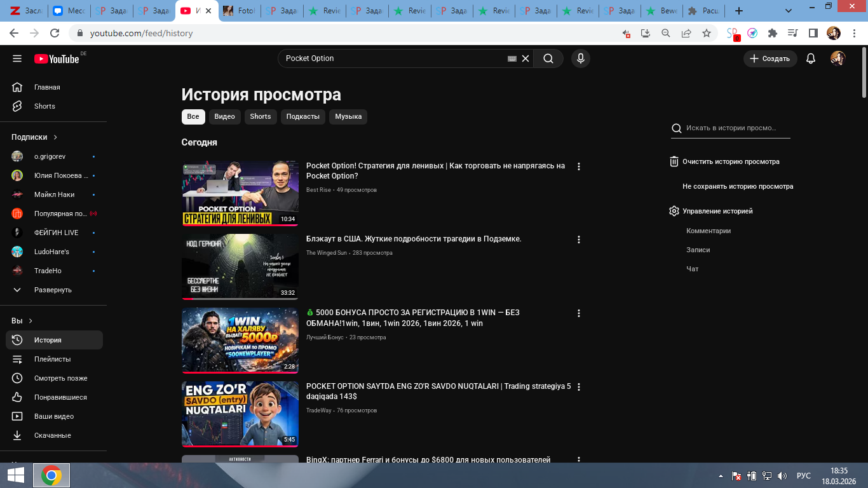Toggle the Chrome side panel
The height and width of the screenshot is (488, 868).
click(813, 33)
